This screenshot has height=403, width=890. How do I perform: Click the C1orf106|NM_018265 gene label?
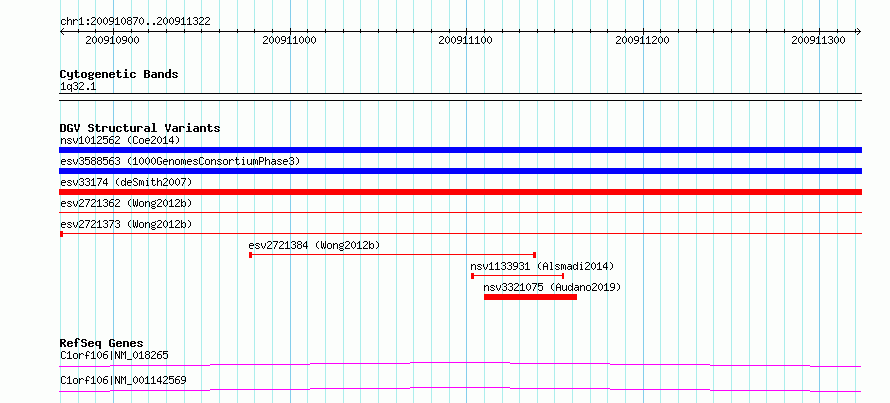coord(114,356)
